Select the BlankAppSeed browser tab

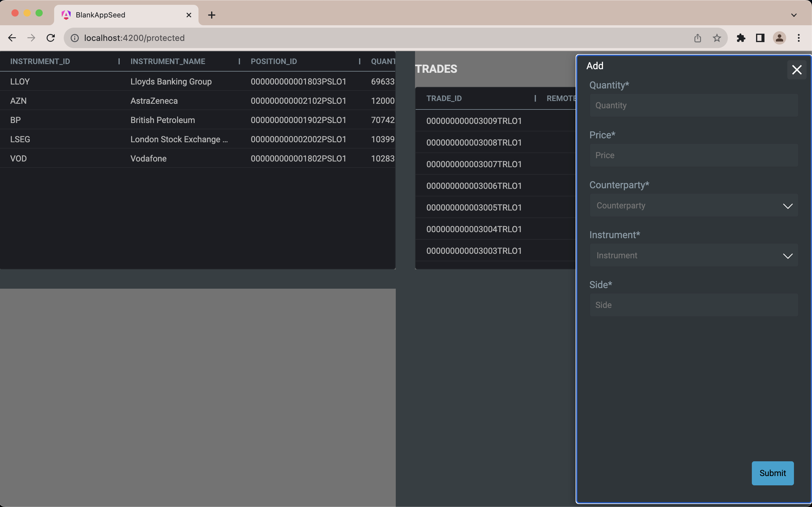[126, 15]
